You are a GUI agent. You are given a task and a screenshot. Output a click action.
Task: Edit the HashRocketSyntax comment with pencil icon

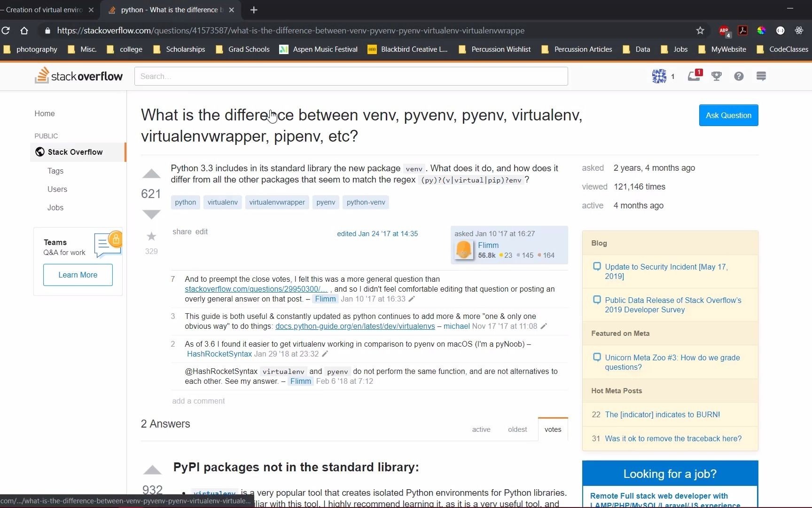[x=325, y=354]
